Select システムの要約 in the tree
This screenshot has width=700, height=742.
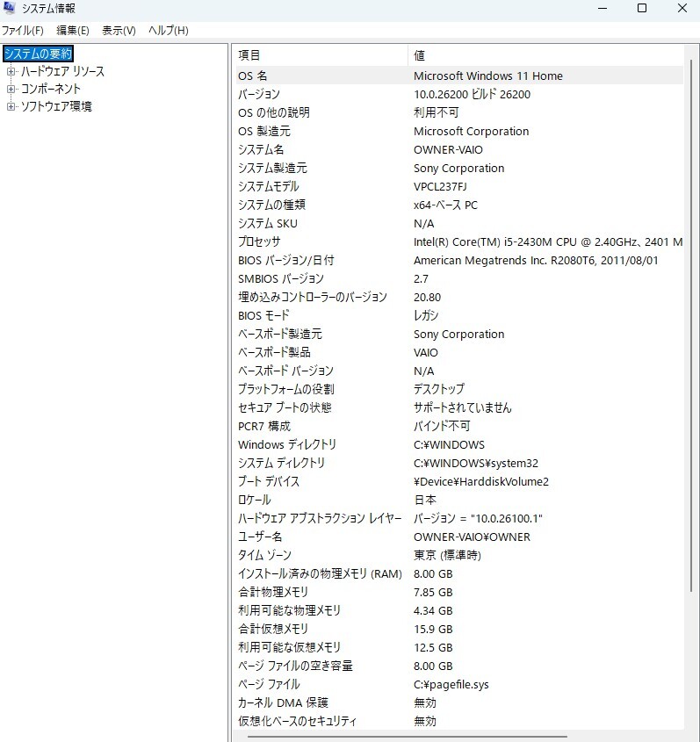[x=38, y=54]
